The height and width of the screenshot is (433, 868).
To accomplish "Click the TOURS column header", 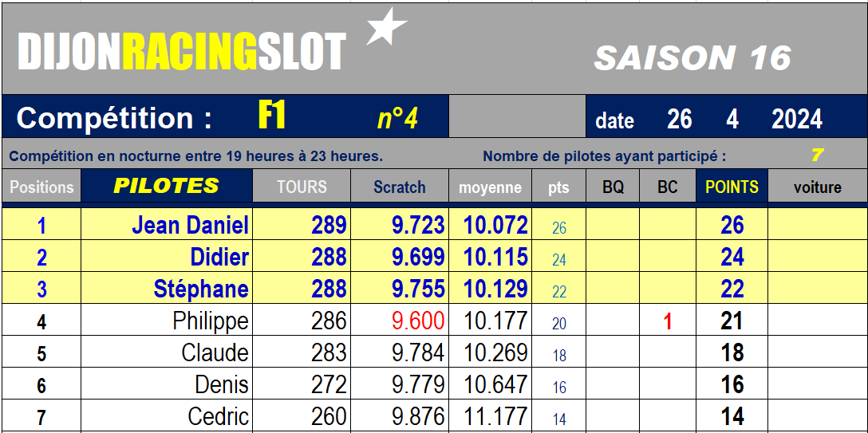I will tap(302, 187).
